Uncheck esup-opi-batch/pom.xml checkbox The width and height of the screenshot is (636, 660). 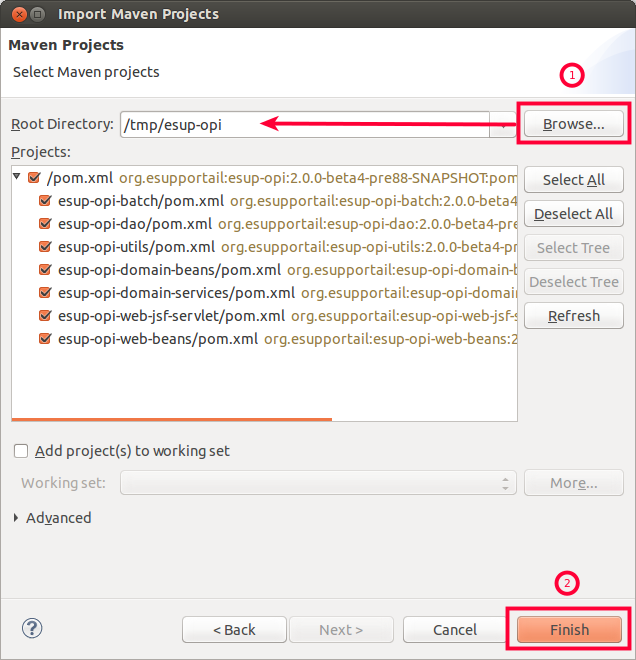[x=45, y=201]
